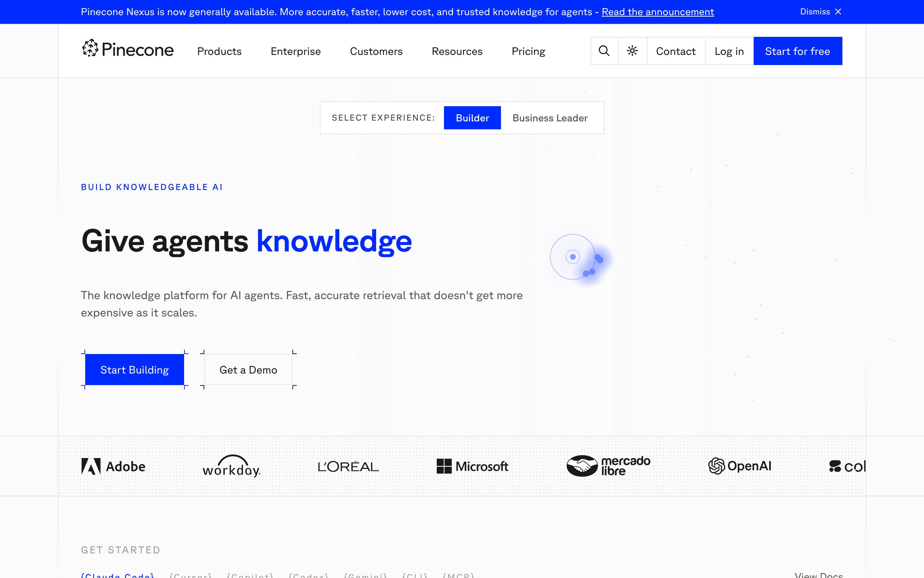Click the Start Building button
924x578 pixels.
point(134,370)
